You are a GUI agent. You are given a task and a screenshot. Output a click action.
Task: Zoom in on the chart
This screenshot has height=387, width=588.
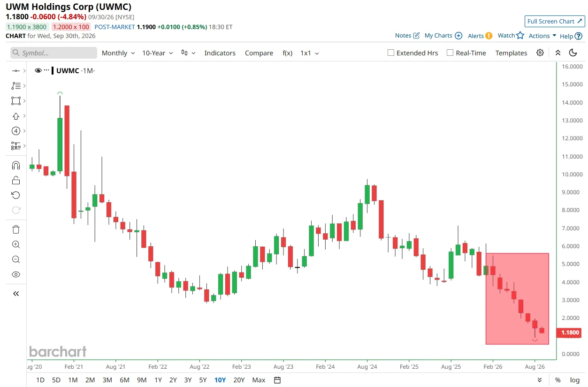pyautogui.click(x=16, y=244)
